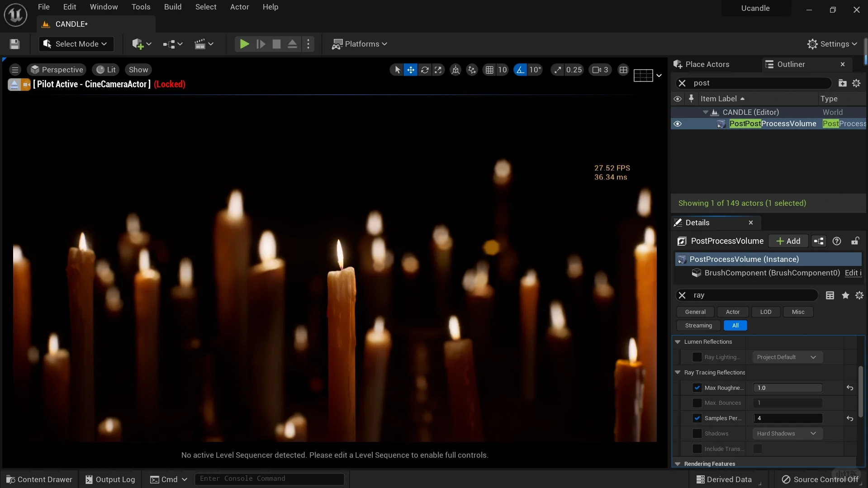Image resolution: width=868 pixels, height=488 pixels.
Task: Open the Build menu
Action: click(173, 7)
